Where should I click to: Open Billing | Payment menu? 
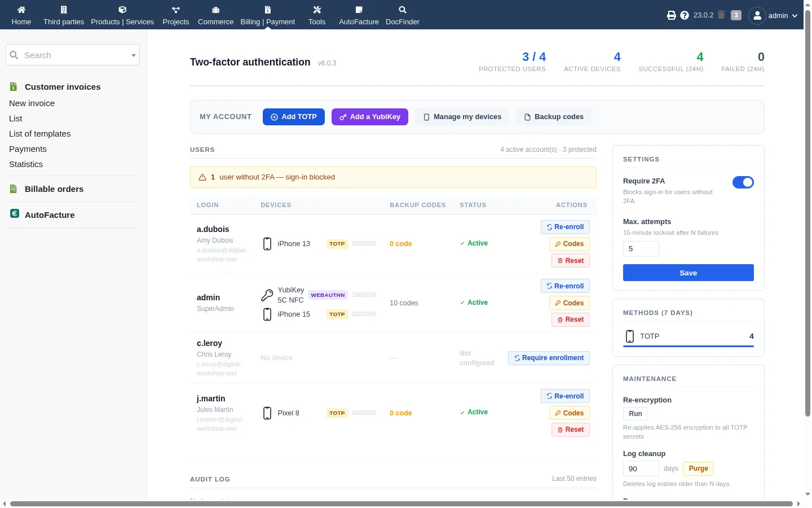point(268,15)
